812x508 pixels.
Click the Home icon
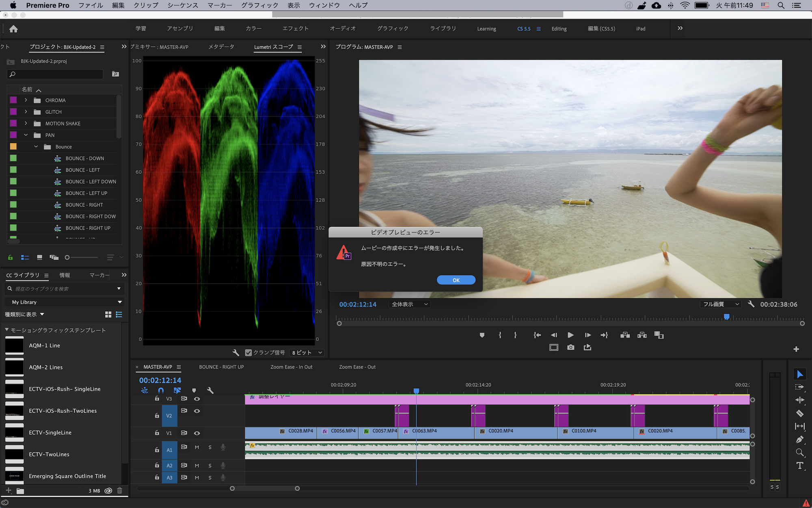[x=13, y=29]
